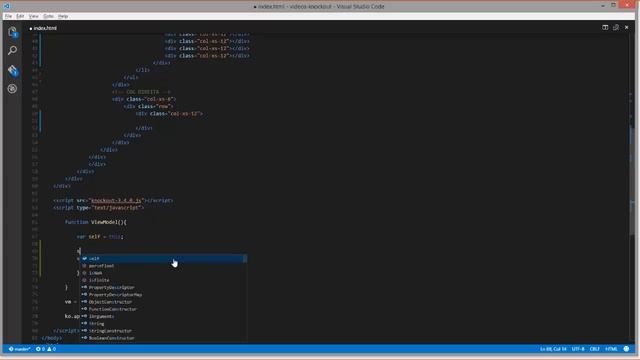Click the feedback smiley in the status bar
640x360 pixels.
click(626, 349)
